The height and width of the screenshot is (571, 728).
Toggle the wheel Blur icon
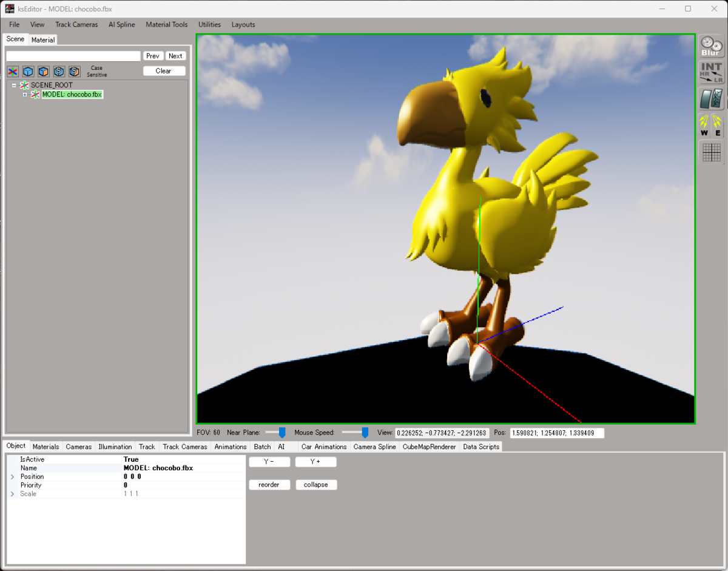point(711,46)
